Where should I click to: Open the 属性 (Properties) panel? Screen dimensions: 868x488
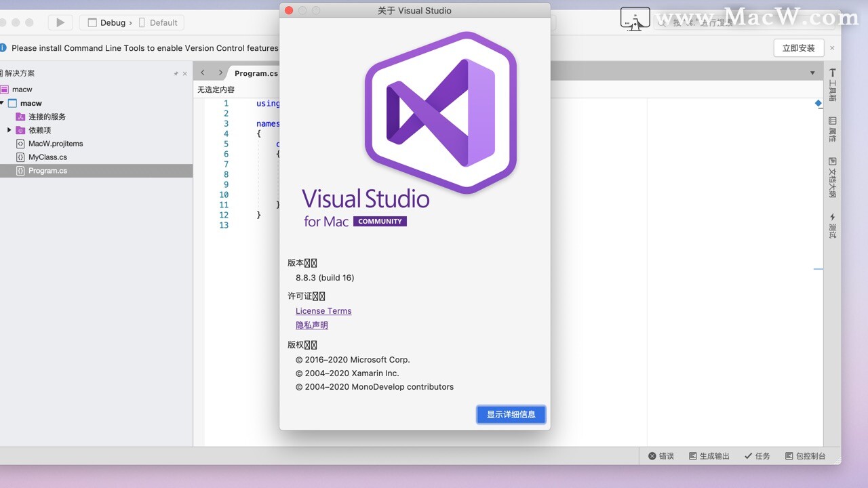tap(833, 131)
